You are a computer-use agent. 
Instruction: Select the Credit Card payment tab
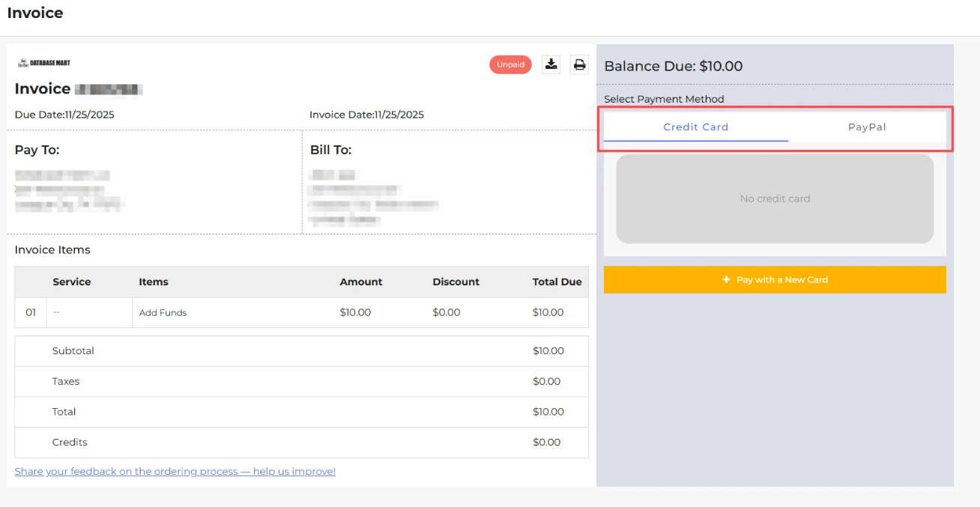tap(695, 127)
